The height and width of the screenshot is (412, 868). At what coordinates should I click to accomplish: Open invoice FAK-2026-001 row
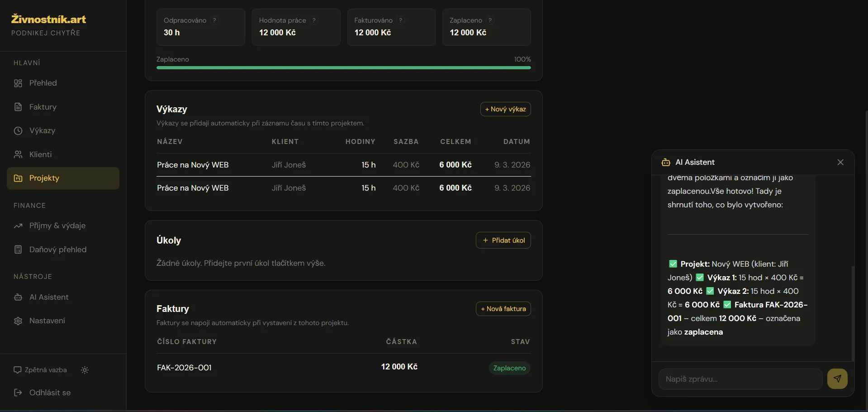[185, 368]
